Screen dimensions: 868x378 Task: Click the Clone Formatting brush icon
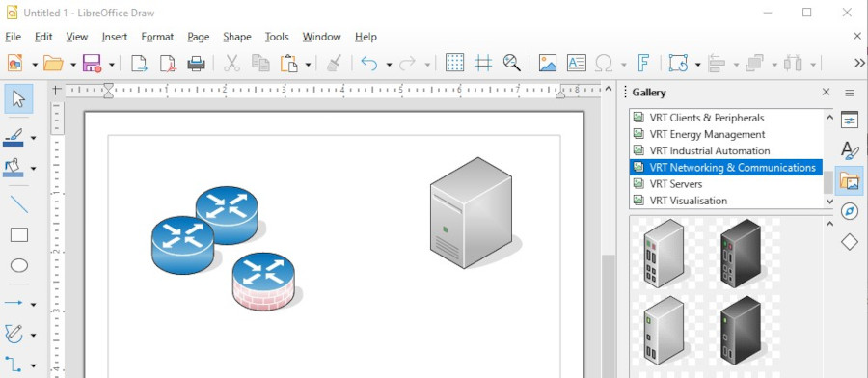[x=334, y=63]
